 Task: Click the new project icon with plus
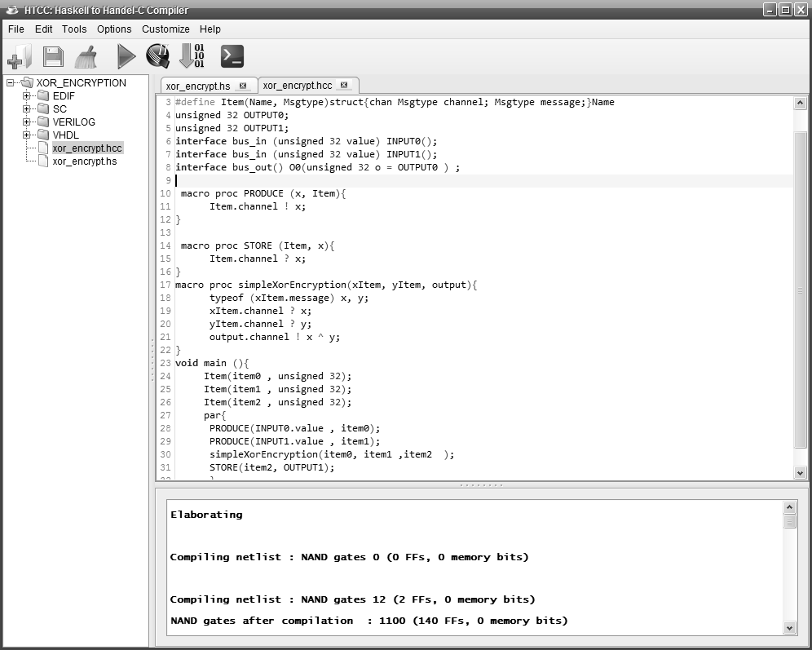click(x=19, y=56)
